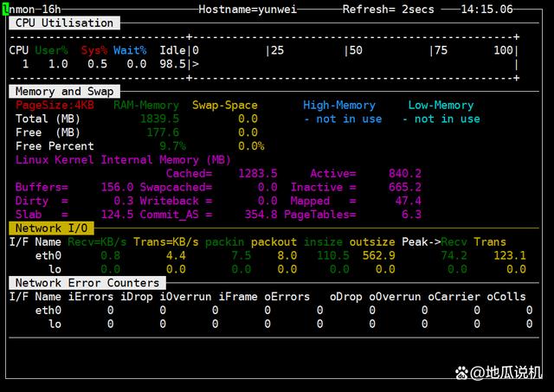Image resolution: width=554 pixels, height=392 pixels.
Task: Click the 123.1 peak Trans value
Action: [x=510, y=255]
